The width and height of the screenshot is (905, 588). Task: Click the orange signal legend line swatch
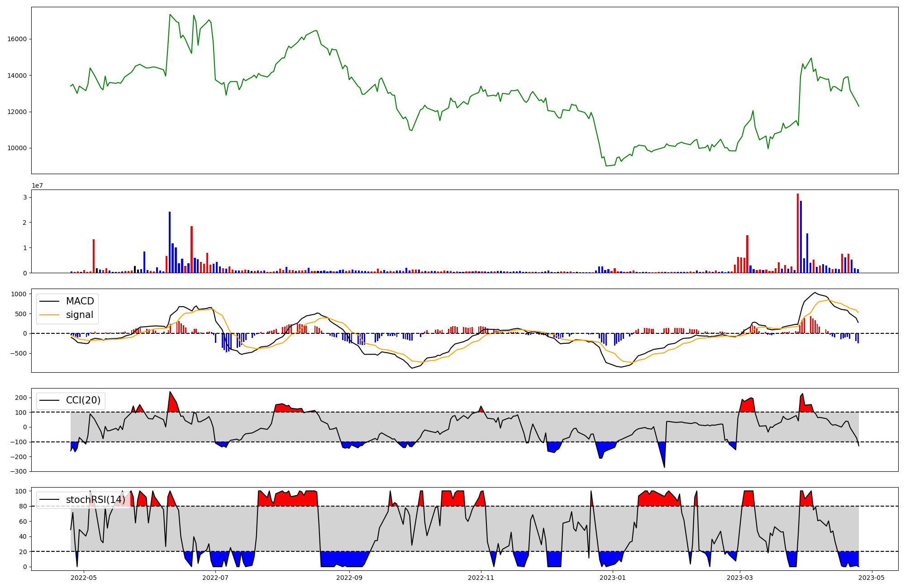(50, 315)
